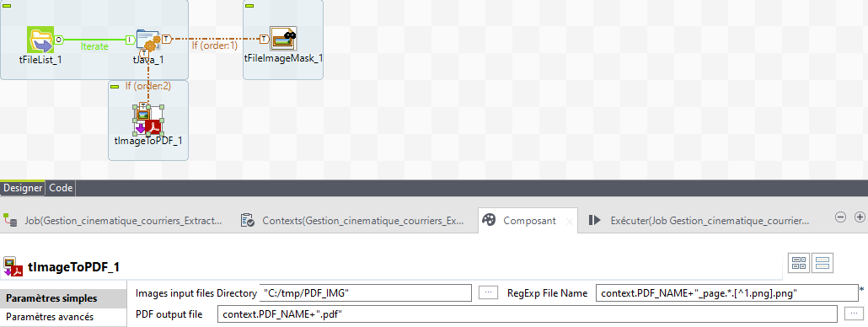868x327 pixels.
Task: Minimize the component panel with minus icon
Action: pos(840,217)
